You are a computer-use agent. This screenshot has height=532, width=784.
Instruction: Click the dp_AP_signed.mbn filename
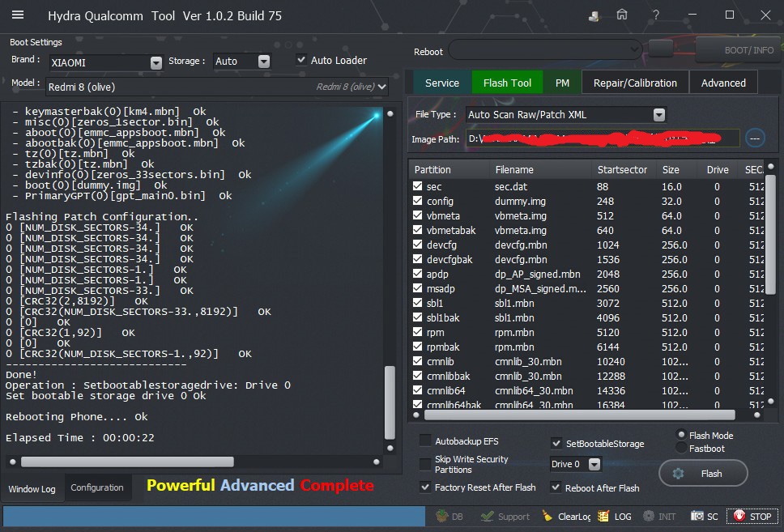click(x=538, y=274)
